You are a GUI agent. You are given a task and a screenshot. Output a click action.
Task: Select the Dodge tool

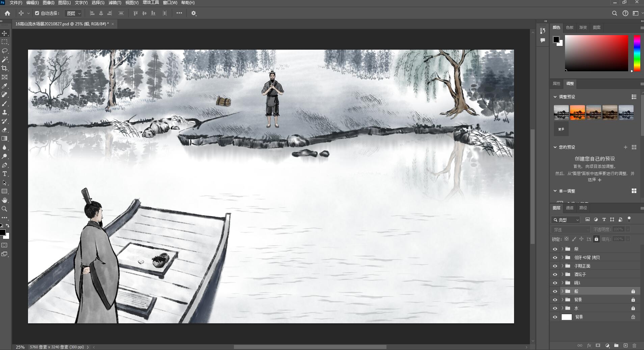coord(5,156)
